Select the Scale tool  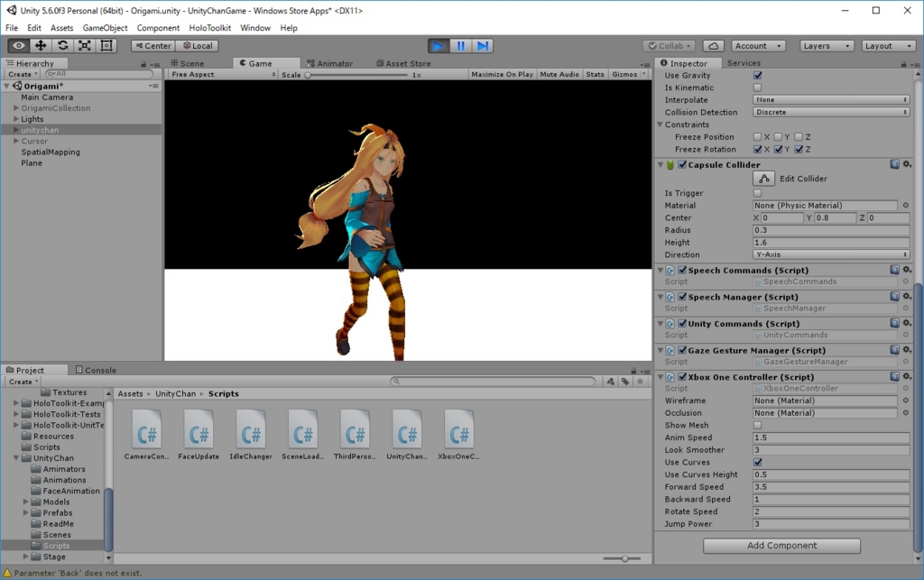pos(84,45)
